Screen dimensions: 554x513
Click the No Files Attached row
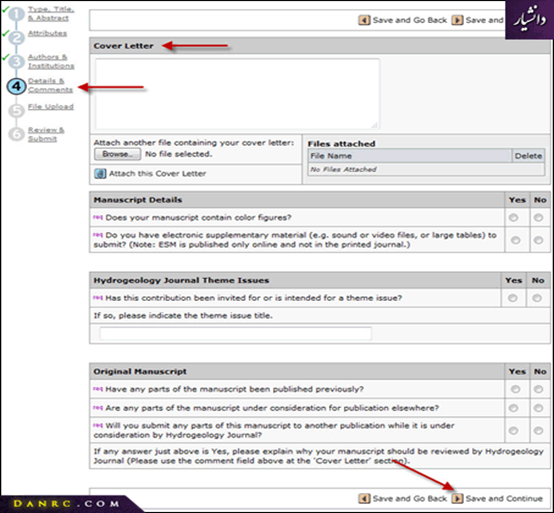pos(426,169)
